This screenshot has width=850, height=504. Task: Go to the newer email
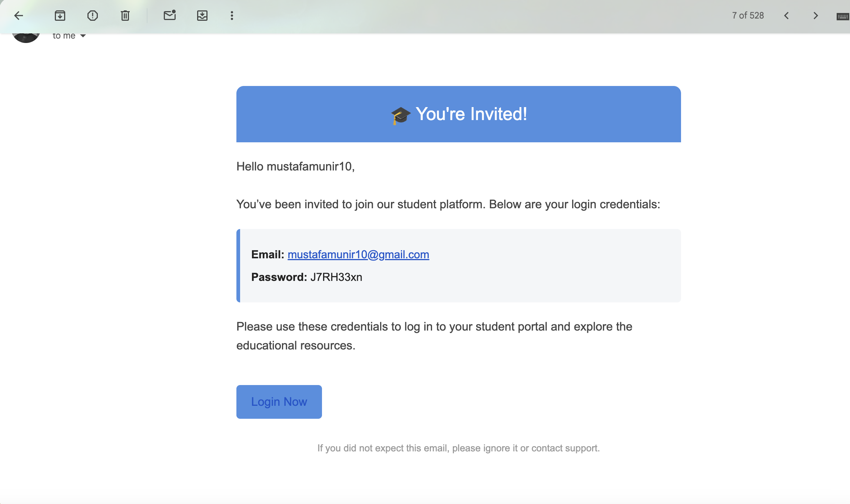click(x=787, y=16)
